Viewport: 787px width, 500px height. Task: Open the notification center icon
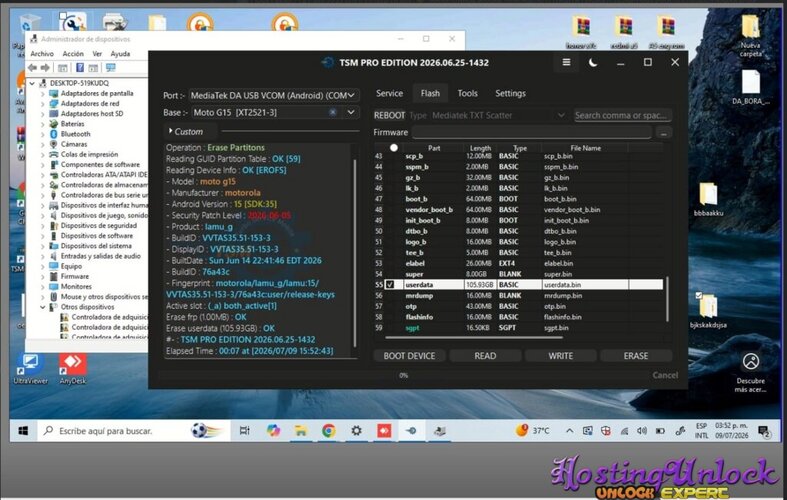(x=764, y=431)
